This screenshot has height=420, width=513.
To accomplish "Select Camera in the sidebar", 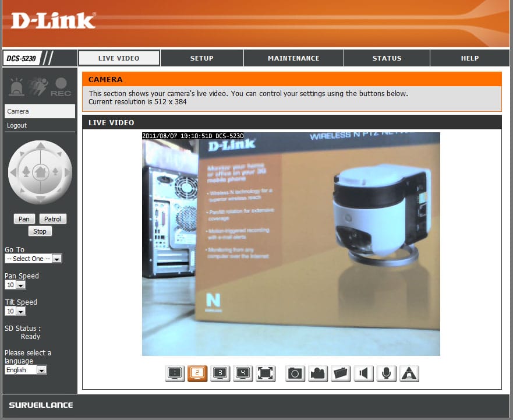I will click(40, 111).
